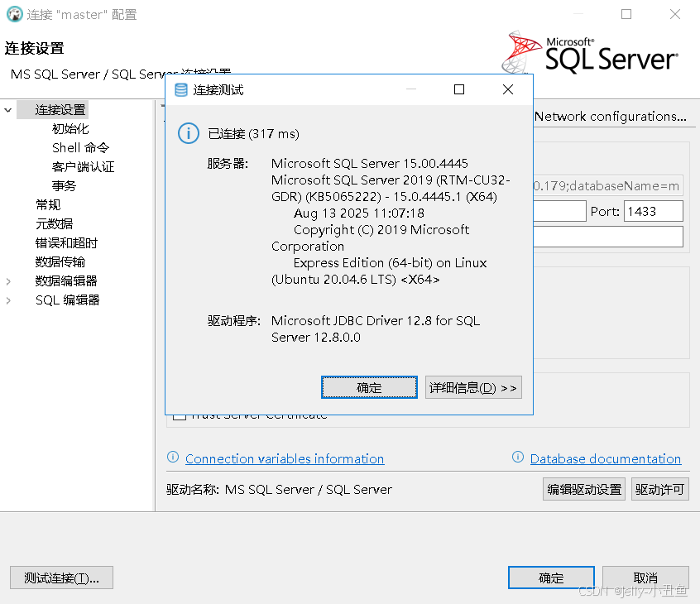This screenshot has width=700, height=604.
Task: Toggle the Trust Server Certificate checkbox
Action: tap(180, 416)
